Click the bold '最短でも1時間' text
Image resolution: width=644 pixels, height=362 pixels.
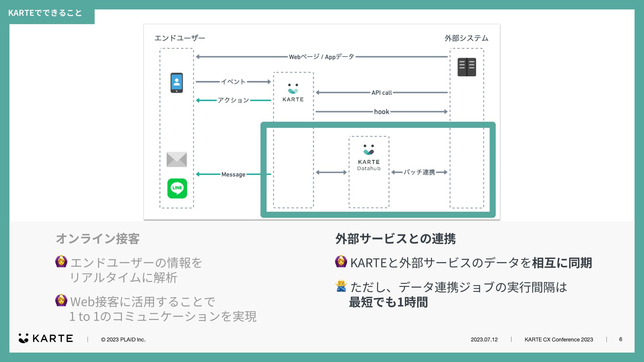(388, 302)
